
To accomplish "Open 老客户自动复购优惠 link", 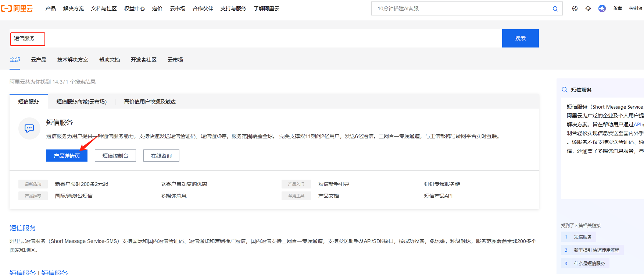I will click(x=184, y=184).
